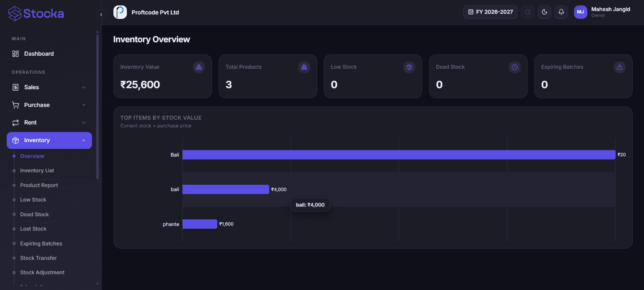Expand the Rent menu chevron
This screenshot has width=644, height=290.
click(x=84, y=122)
